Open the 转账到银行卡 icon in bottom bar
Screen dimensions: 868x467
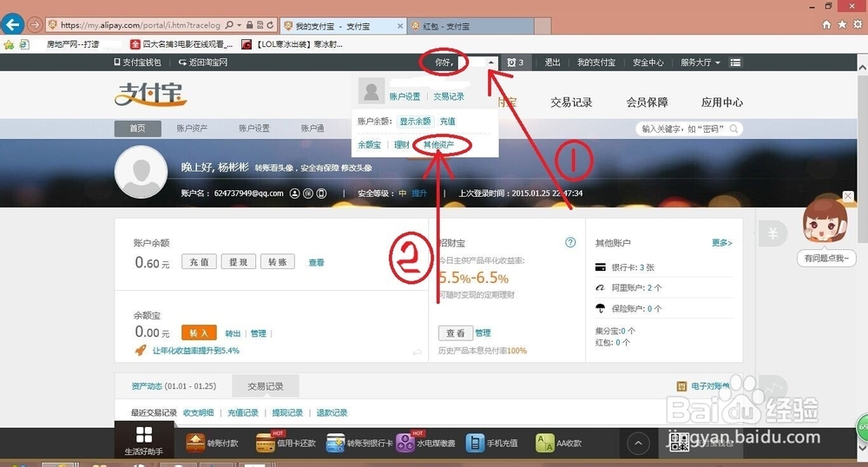click(x=335, y=443)
